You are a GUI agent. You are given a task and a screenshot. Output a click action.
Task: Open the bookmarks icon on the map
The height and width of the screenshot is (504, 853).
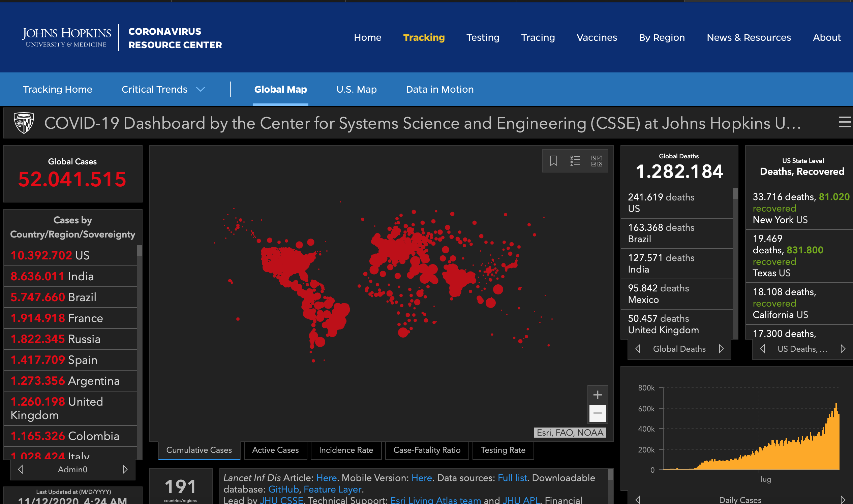pos(553,161)
